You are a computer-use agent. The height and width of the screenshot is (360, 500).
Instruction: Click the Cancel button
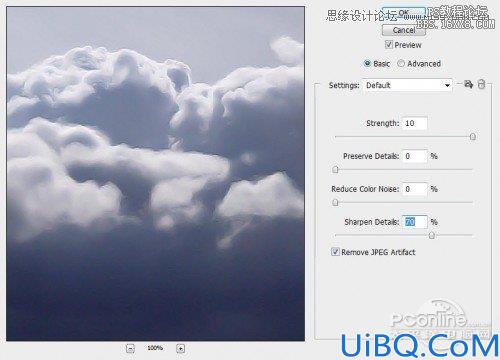click(x=404, y=30)
